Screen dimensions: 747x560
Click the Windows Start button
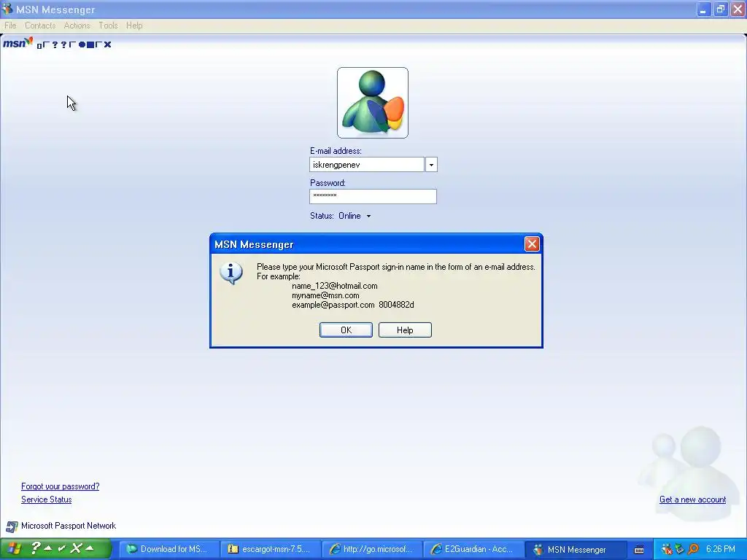coord(55,548)
